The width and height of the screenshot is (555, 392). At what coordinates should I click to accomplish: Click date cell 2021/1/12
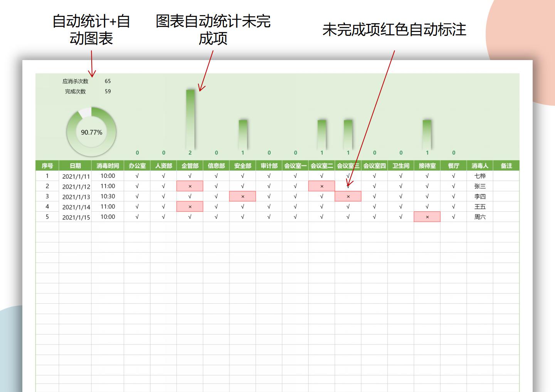(x=76, y=186)
